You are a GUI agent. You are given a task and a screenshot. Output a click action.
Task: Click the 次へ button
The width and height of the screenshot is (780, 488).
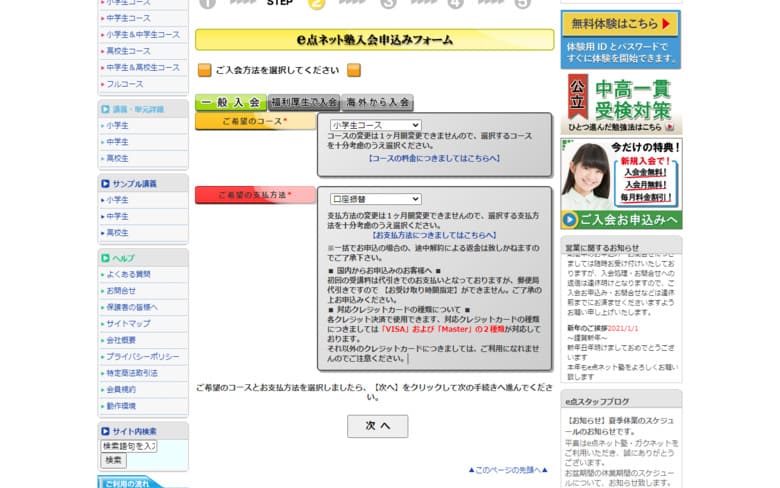coord(378,426)
